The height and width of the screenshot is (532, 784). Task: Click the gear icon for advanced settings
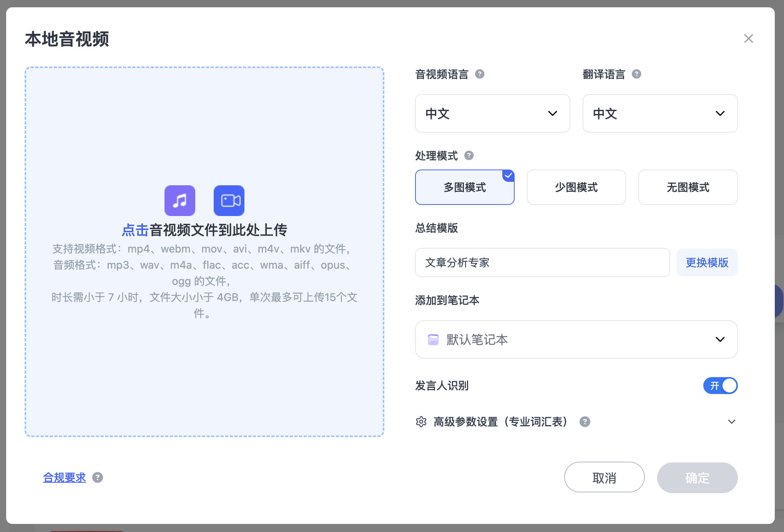421,422
